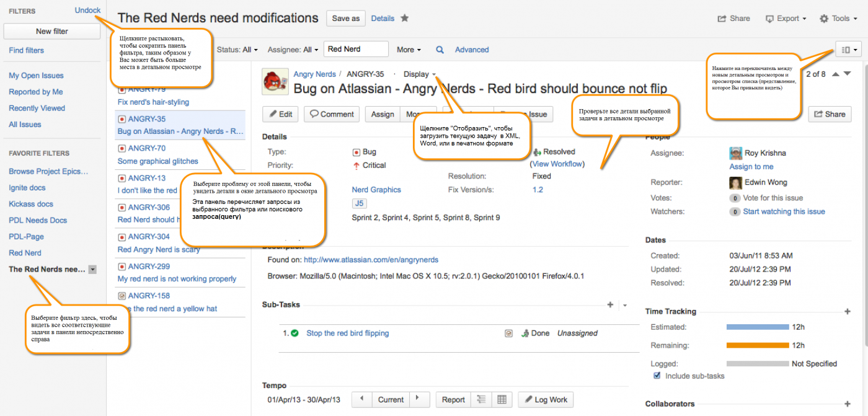This screenshot has width=868, height=416.
Task: Click the magnifier search icon in filter bar
Action: 440,50
